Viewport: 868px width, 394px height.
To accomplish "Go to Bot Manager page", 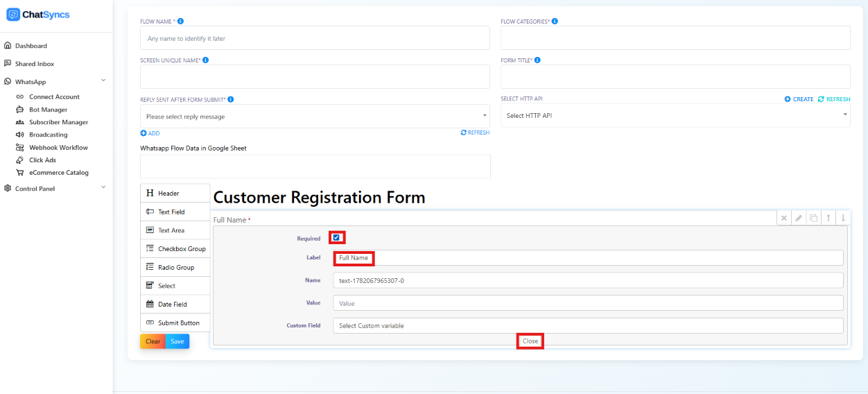I will pyautogui.click(x=49, y=110).
